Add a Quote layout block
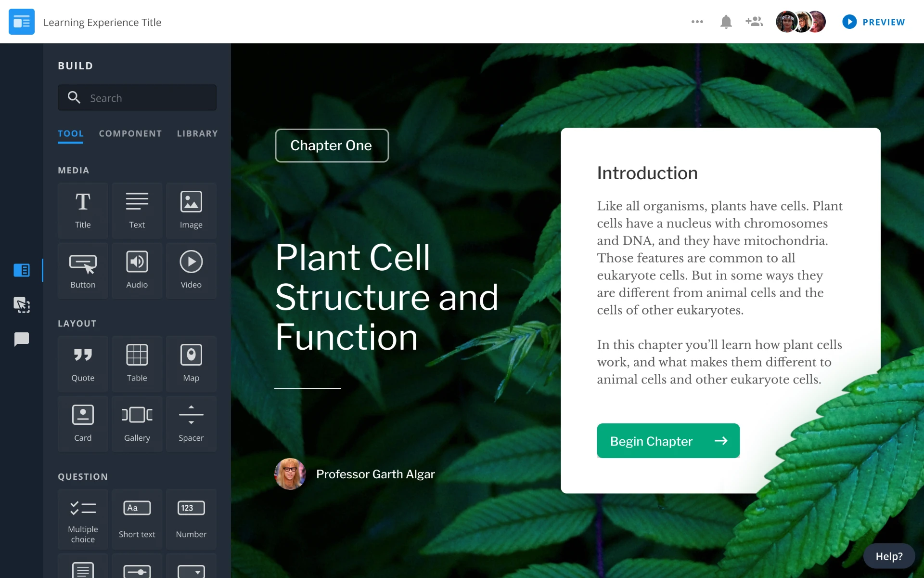 pos(83,364)
